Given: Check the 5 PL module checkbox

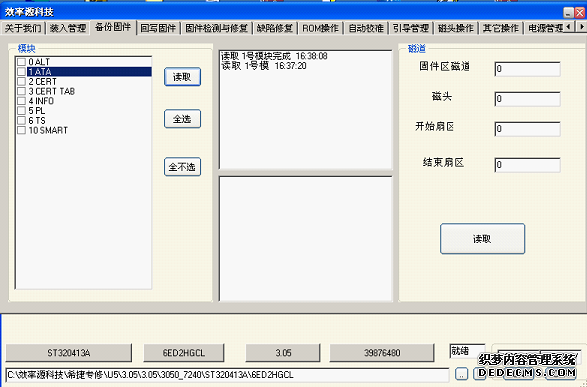Looking at the screenshot, I should click(x=21, y=110).
